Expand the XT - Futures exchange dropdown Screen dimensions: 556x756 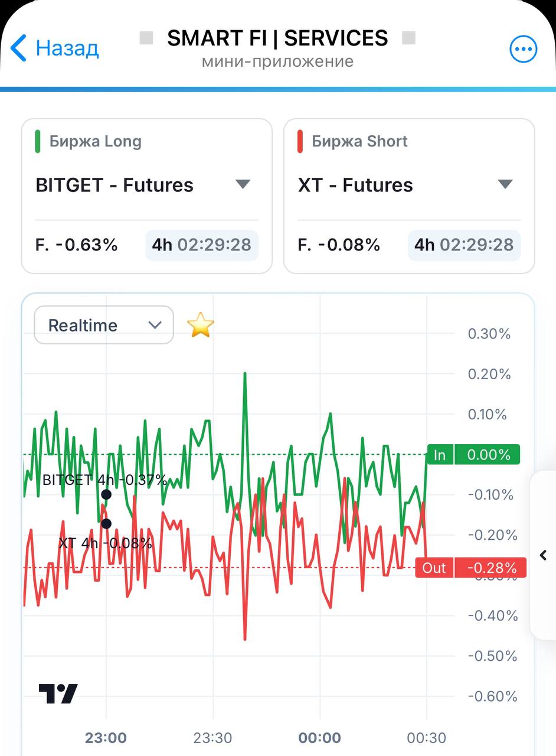click(408, 185)
